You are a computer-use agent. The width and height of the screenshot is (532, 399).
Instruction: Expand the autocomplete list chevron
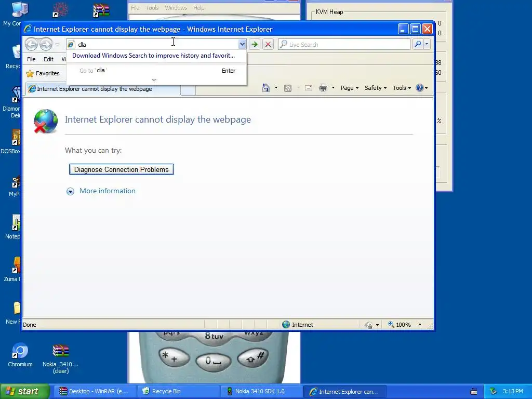(154, 80)
